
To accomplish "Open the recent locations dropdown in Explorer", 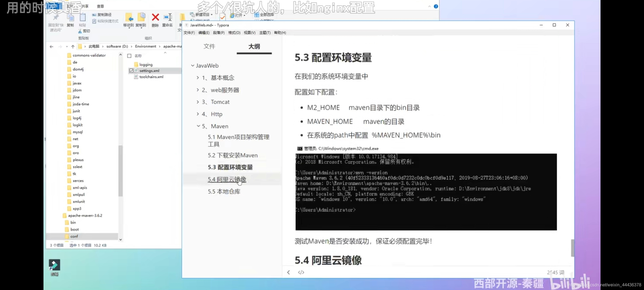I will (67, 47).
